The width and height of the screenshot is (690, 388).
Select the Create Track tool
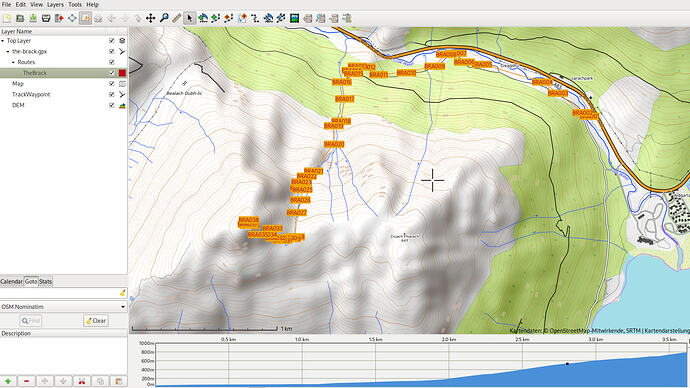(216, 18)
